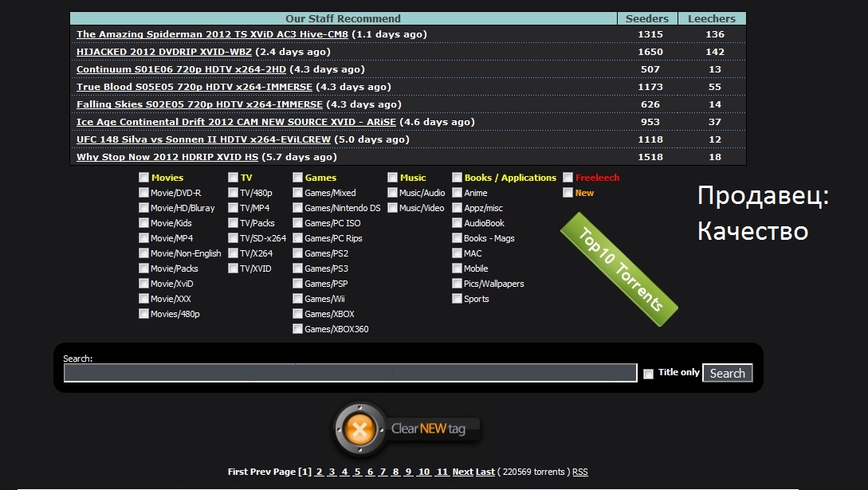Go to the Last page link
The height and width of the screenshot is (490, 868).
point(485,472)
